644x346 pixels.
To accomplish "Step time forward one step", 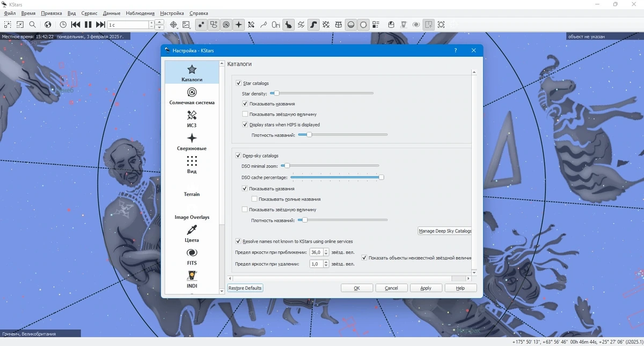I will coord(100,24).
